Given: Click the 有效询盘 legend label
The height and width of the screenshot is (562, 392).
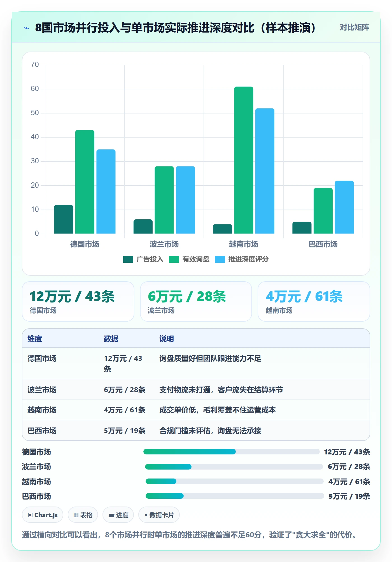Looking at the screenshot, I should (x=196, y=259).
